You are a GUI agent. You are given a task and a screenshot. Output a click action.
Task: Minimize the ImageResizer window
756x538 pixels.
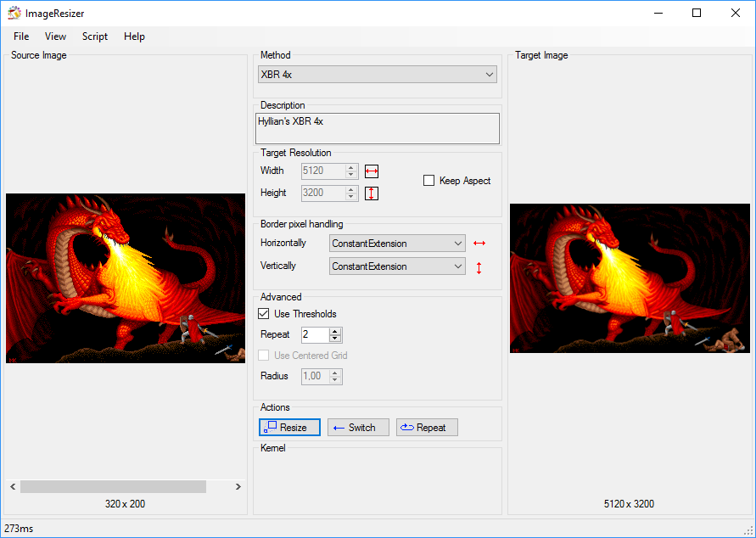(x=658, y=13)
